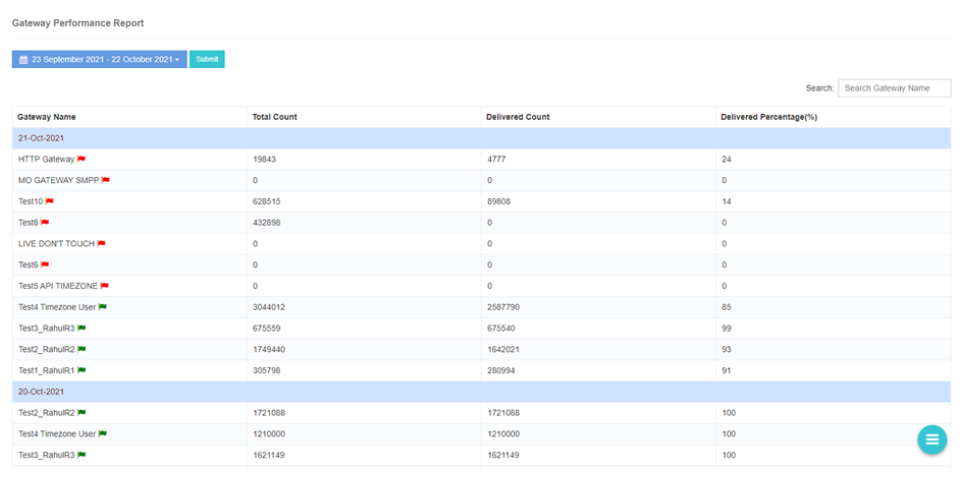Screen dimensions: 972x501
Task: Click the Delivered Count column header
Action: (517, 117)
